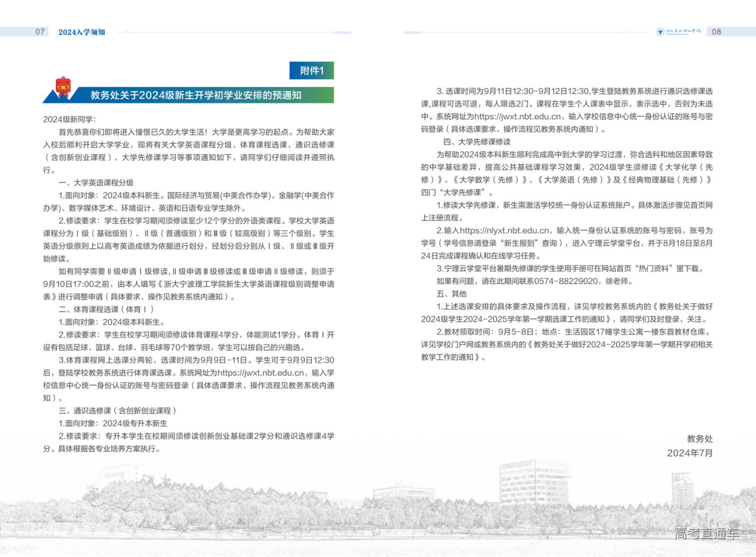The height and width of the screenshot is (557, 756).
Task: Click the red mascot icon beside the title
Action: (x=63, y=86)
